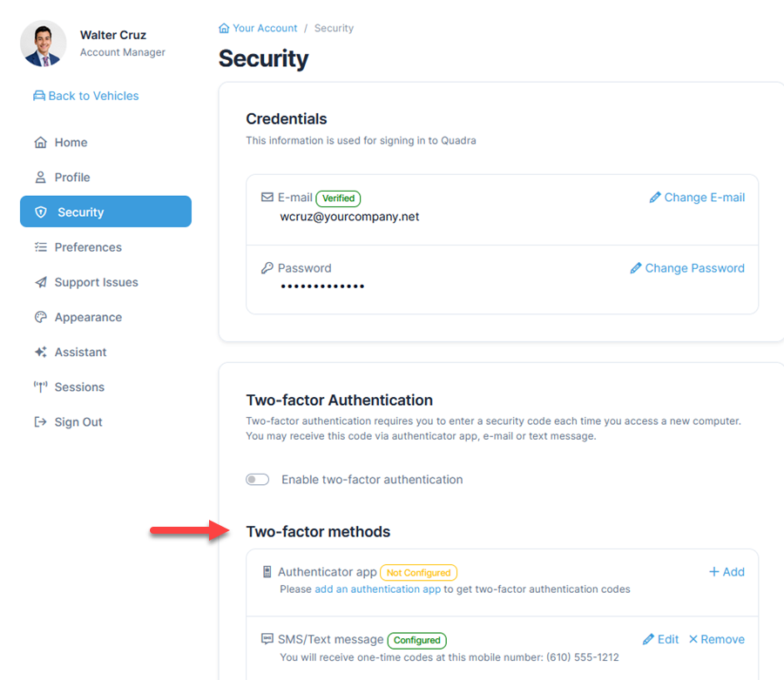Click the Profile person icon
Screen dimensions: 784x680
coord(40,178)
